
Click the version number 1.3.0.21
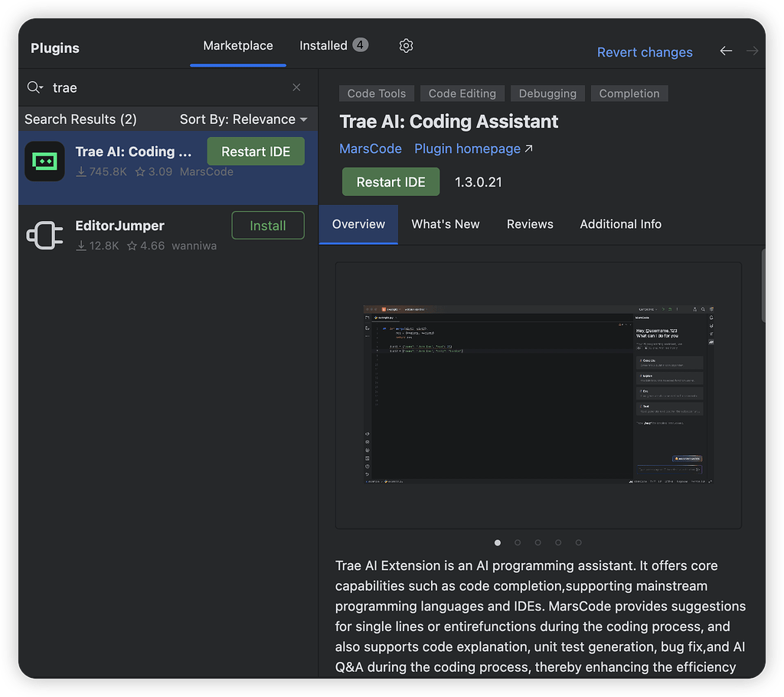478,182
